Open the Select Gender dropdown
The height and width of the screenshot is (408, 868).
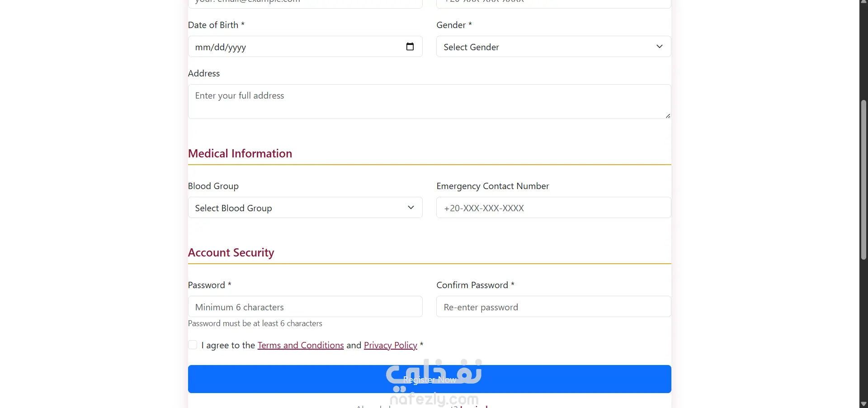[x=553, y=47]
